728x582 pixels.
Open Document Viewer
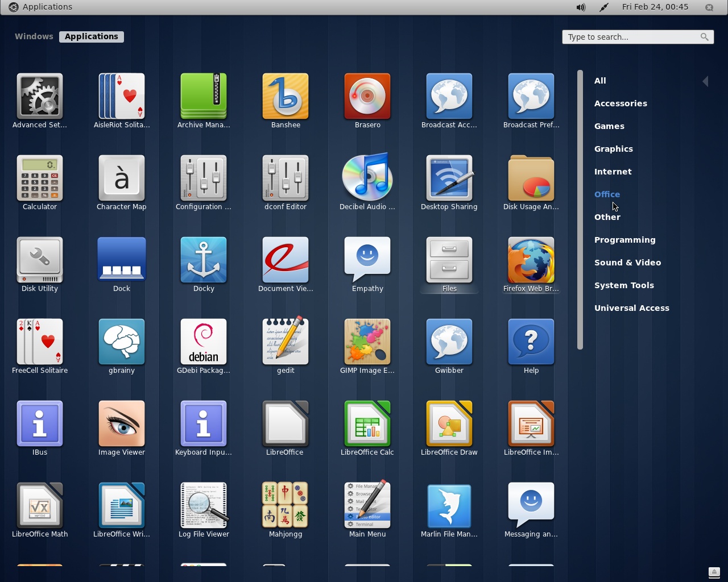point(286,265)
